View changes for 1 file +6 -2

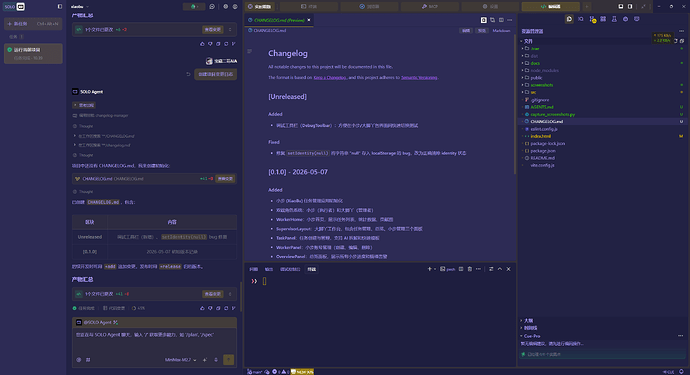coord(212,29)
